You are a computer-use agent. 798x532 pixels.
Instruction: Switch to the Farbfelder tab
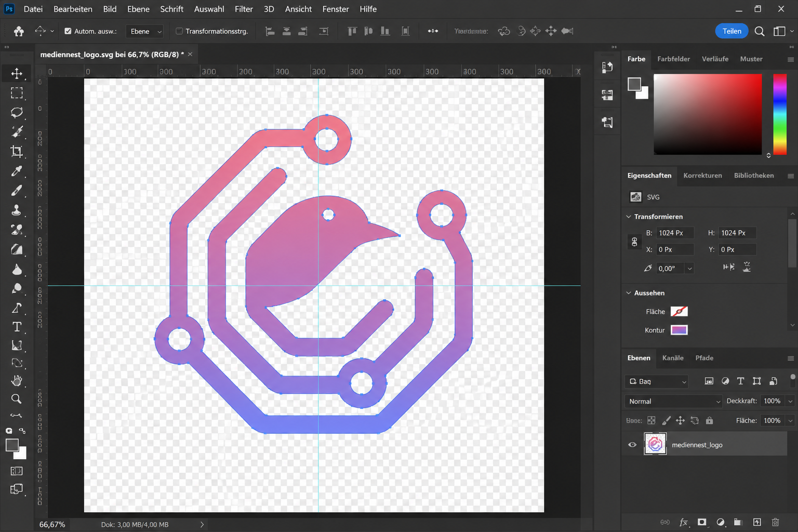pos(673,59)
